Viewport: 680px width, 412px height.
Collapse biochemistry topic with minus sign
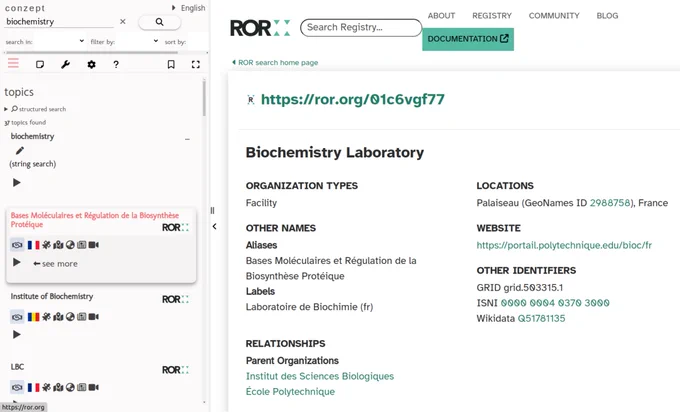(187, 139)
